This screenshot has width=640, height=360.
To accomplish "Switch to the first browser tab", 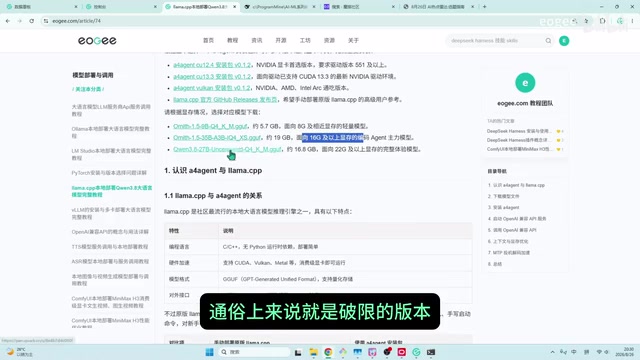I will [41, 7].
